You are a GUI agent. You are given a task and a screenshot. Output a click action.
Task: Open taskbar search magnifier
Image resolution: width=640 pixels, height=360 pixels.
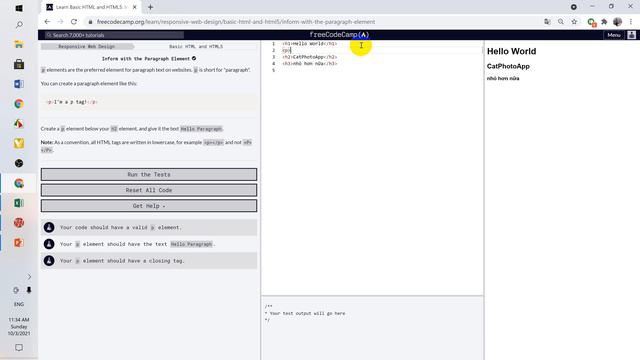pyautogui.click(x=19, y=25)
